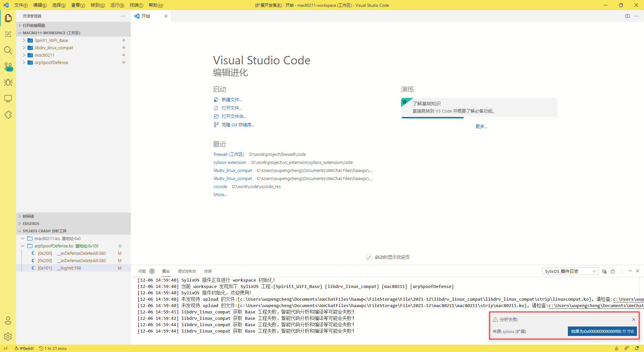
Task: Expand the EDGEROS section
Action: pos(73,224)
